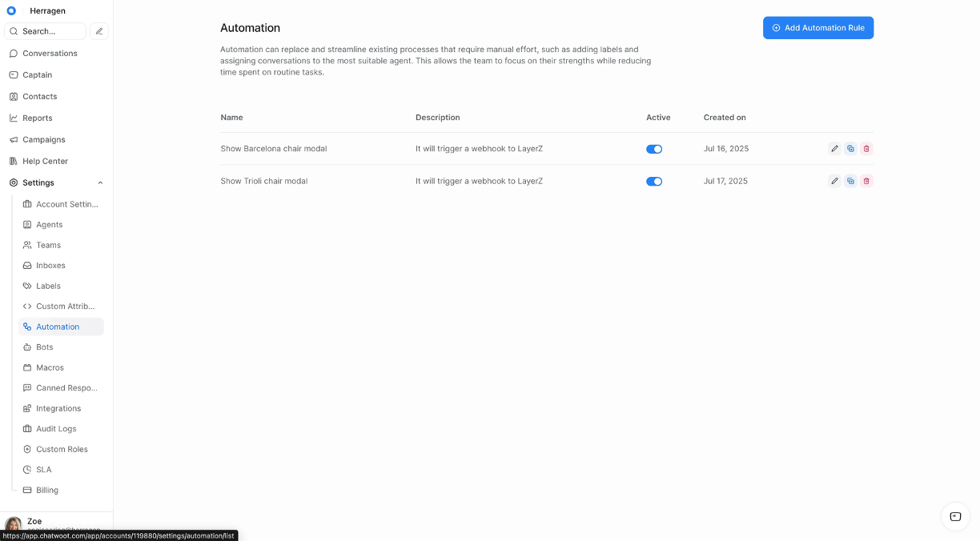Copy the Show Trioli chair modal rule
Screen dimensions: 980x541
pos(850,181)
